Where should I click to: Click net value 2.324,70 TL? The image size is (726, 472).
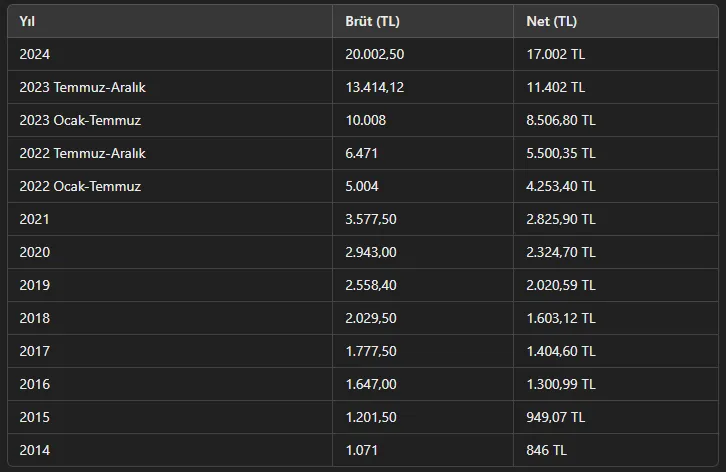point(561,252)
